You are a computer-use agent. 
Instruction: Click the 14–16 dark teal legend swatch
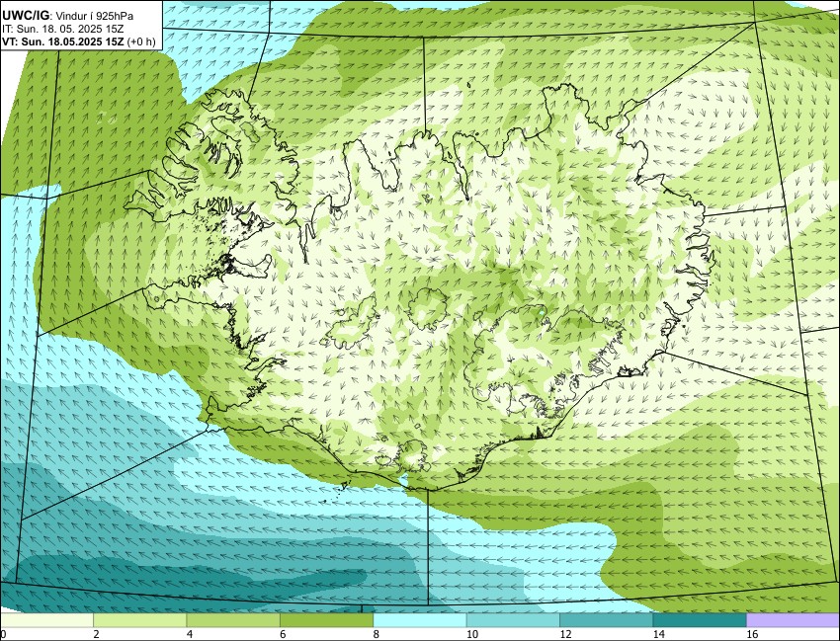click(699, 620)
